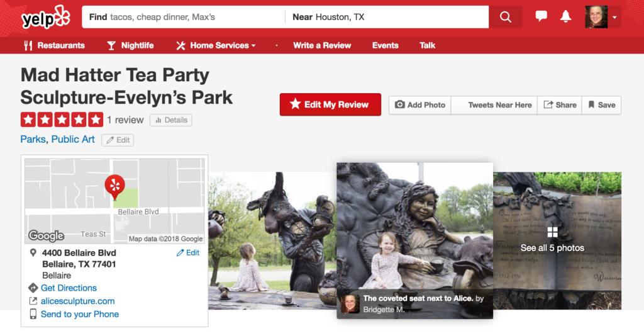Open Bridgette M. profile link
Viewport: 644px width, 336px height.
click(x=384, y=310)
